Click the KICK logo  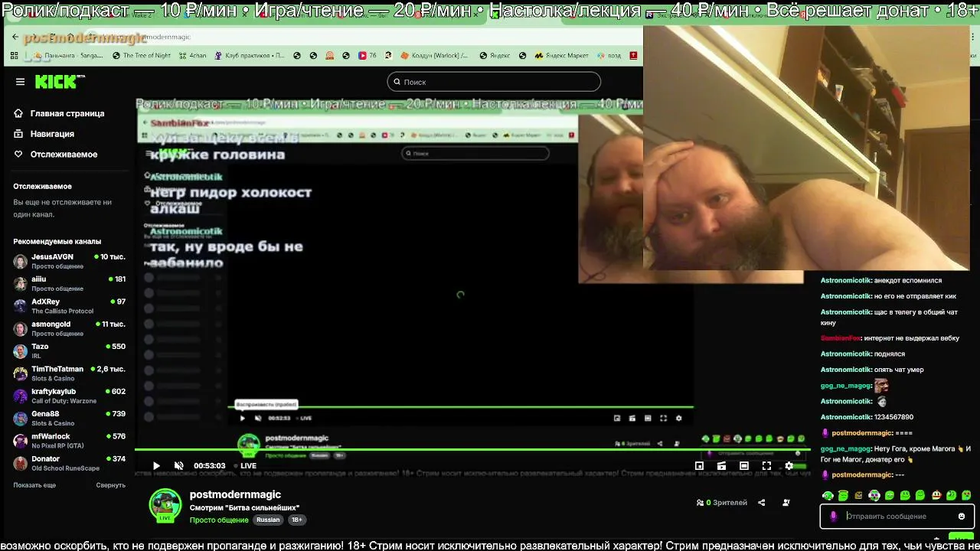click(59, 82)
